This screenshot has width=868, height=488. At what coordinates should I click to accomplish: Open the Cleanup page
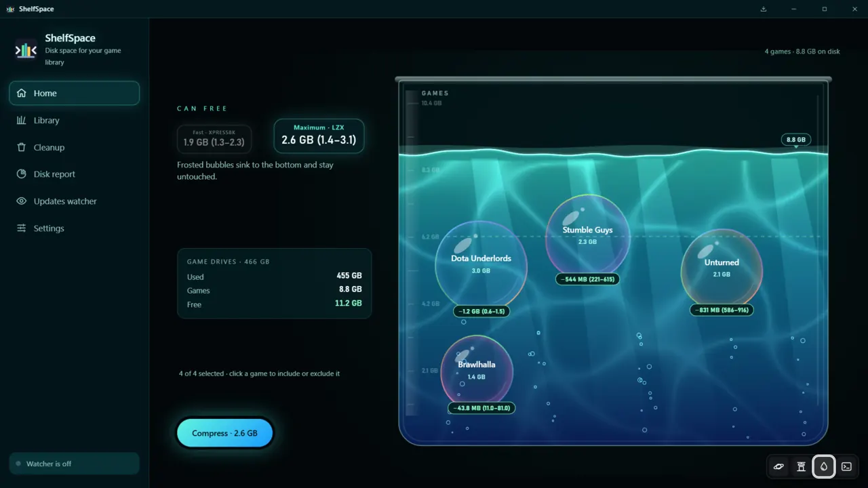tap(74, 147)
